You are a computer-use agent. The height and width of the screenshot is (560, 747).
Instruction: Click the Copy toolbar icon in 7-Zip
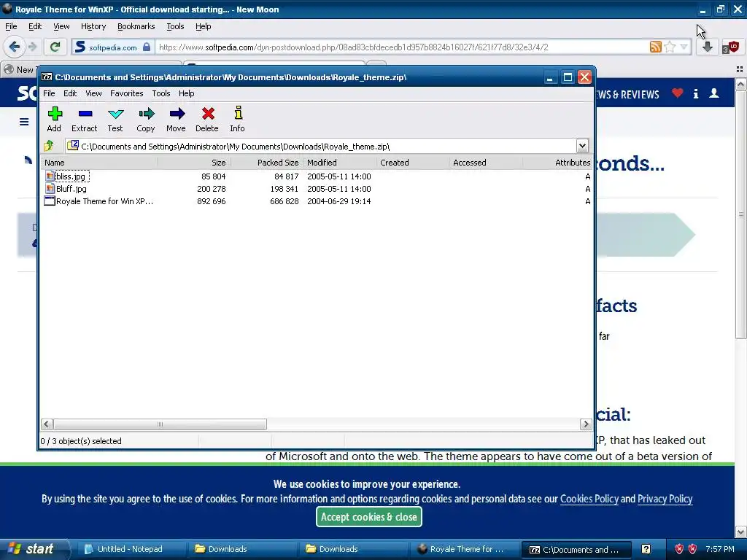pos(146,119)
